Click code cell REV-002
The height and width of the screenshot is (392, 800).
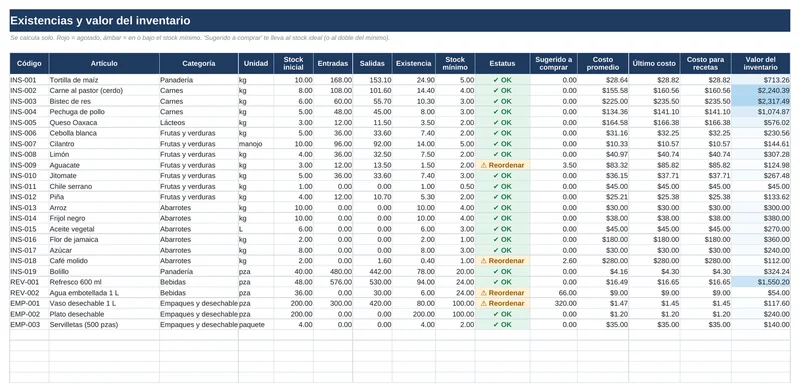[29, 292]
